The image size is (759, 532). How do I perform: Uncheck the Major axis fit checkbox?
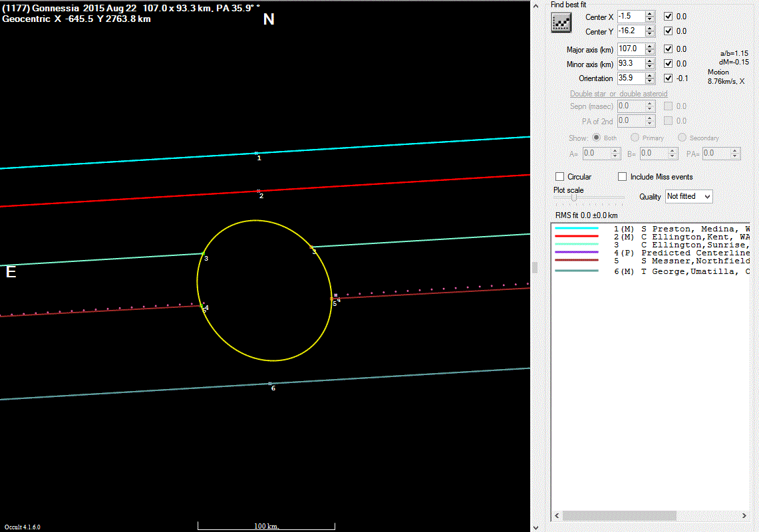tap(668, 49)
